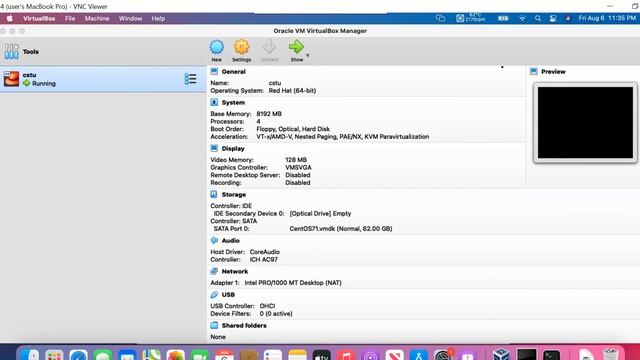Click the CoreAudio host driver value
640x360 pixels.
pos(264,252)
